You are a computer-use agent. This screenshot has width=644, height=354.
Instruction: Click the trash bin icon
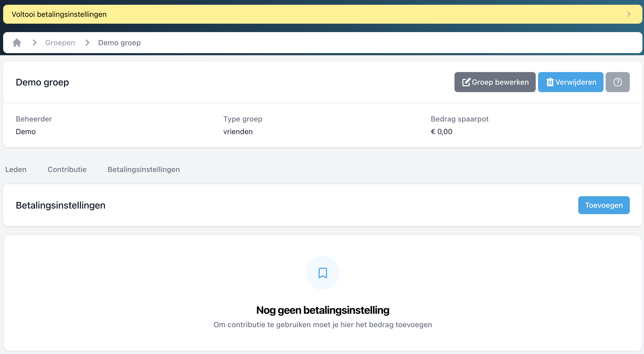(550, 82)
